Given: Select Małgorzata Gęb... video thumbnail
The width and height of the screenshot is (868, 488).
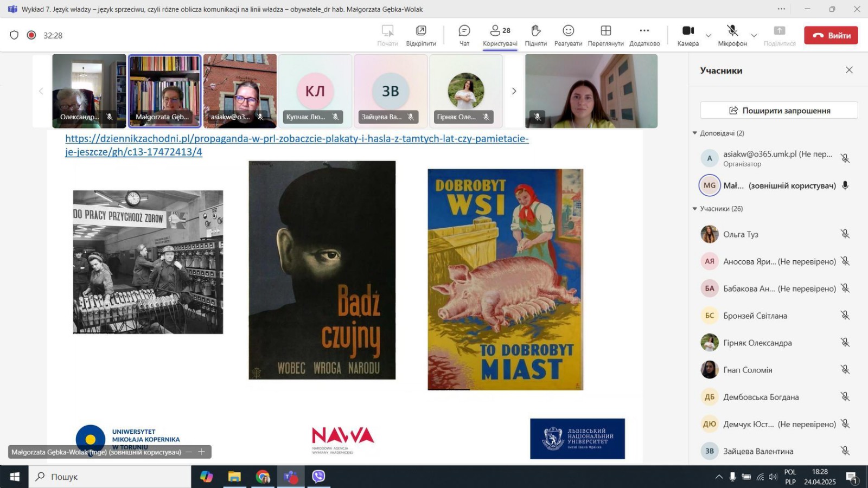Looking at the screenshot, I should [x=164, y=91].
